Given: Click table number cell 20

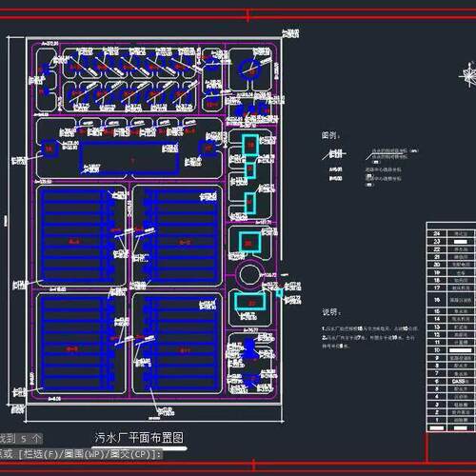Looking at the screenshot, I should [x=437, y=265].
